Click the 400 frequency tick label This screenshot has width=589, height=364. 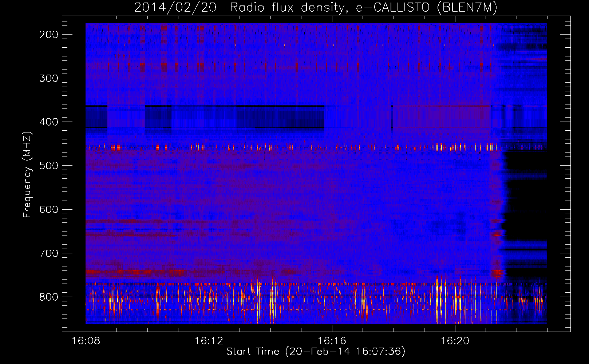pos(49,122)
